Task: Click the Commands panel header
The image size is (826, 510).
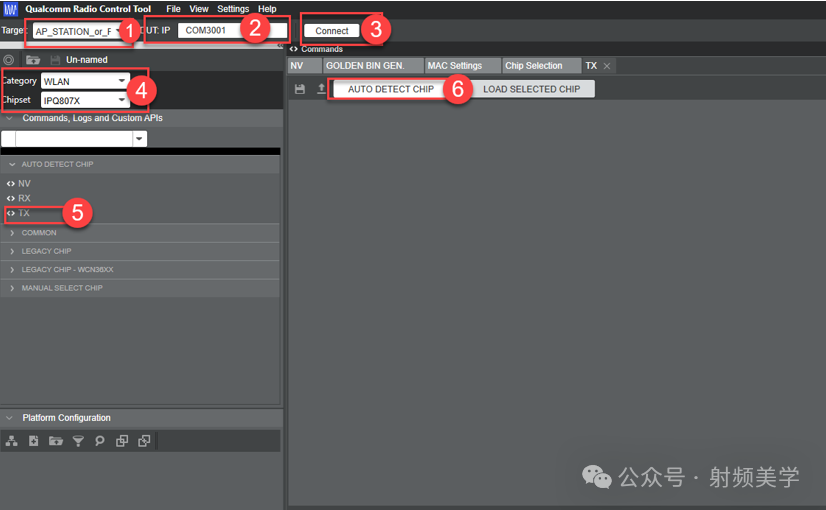Action: (322, 49)
